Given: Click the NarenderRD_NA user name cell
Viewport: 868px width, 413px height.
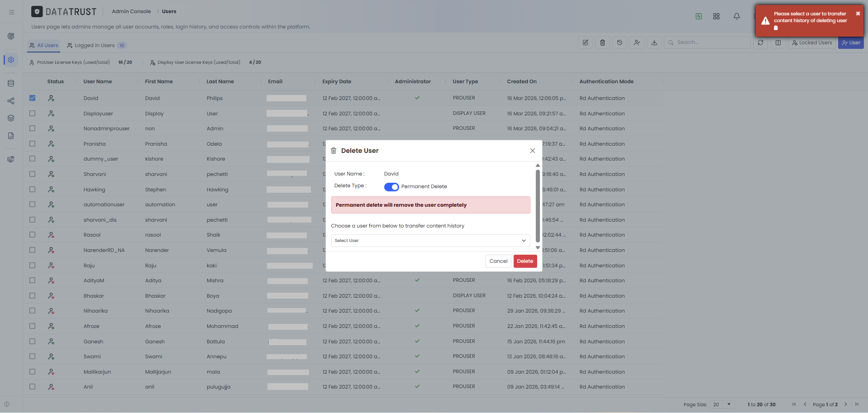Looking at the screenshot, I should (x=104, y=250).
